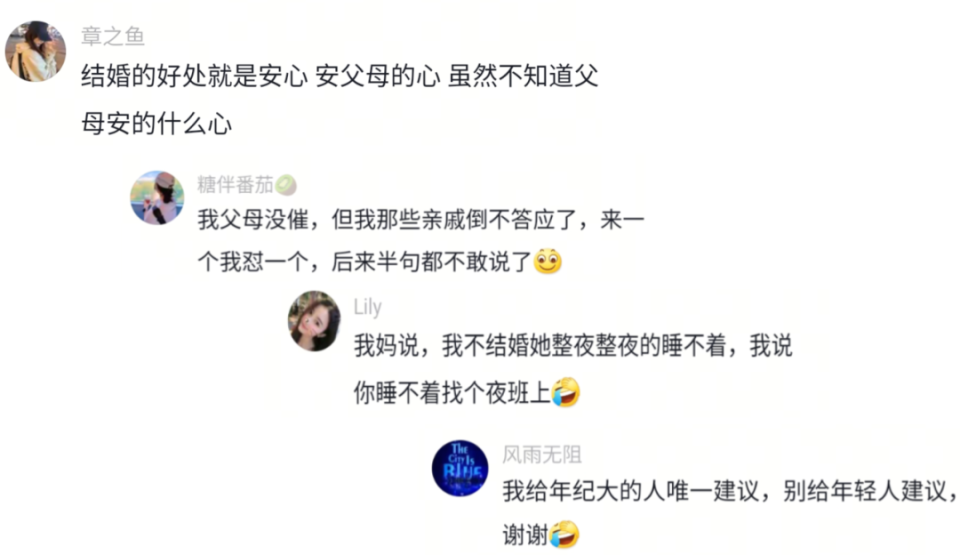Open 风雨无阻's blue avatar
The width and height of the screenshot is (960, 555).
[460, 468]
